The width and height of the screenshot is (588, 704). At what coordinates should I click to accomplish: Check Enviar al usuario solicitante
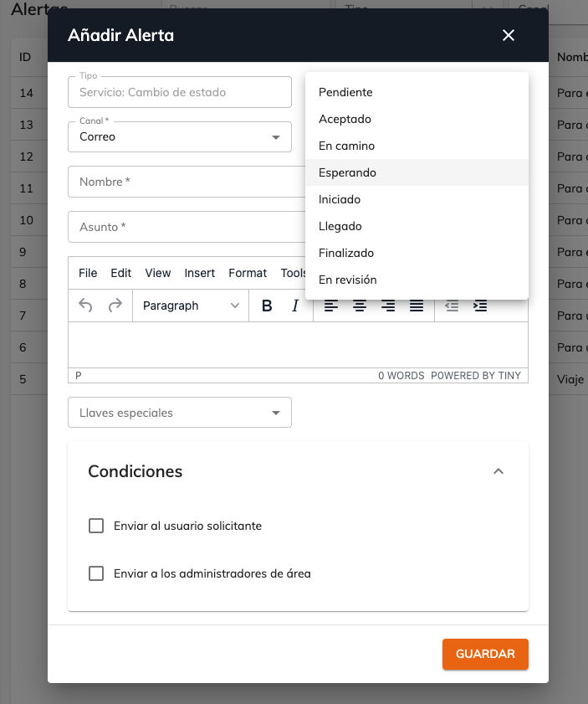[x=96, y=526]
